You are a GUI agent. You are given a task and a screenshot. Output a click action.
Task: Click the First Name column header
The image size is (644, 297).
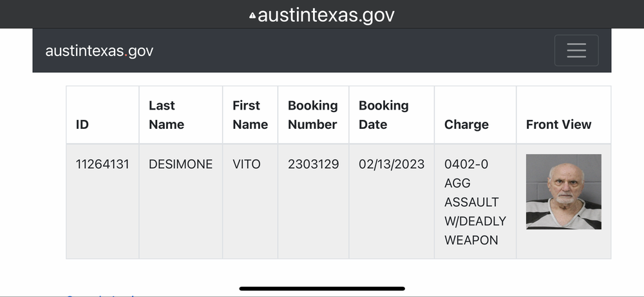coord(250,115)
